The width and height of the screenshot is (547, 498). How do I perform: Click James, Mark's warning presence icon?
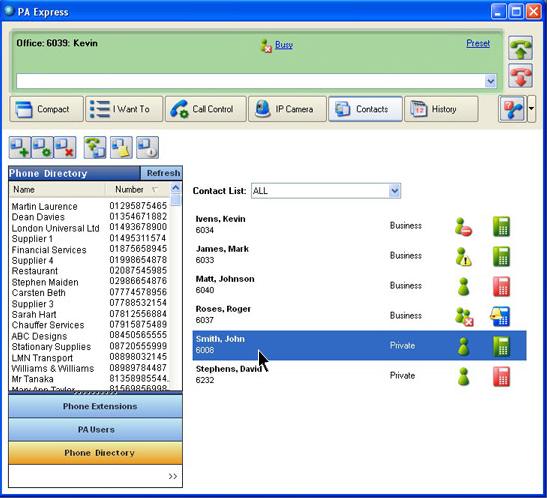click(463, 257)
